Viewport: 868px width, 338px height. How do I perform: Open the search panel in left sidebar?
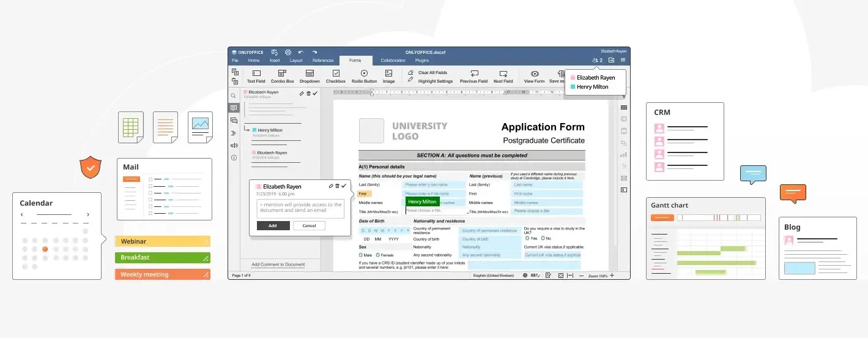tap(234, 96)
